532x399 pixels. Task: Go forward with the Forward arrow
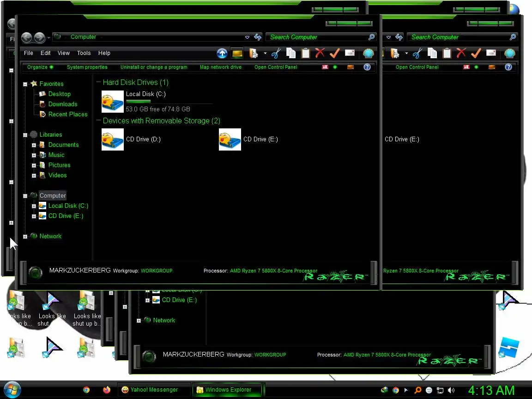[x=39, y=37]
